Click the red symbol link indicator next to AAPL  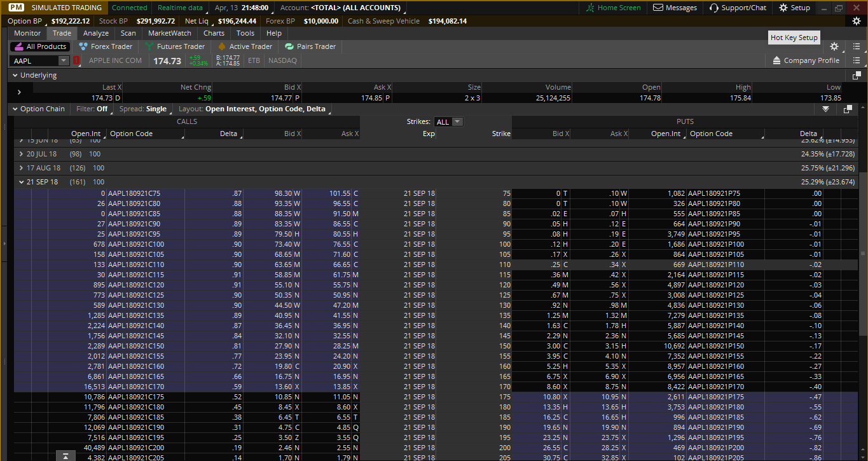point(77,60)
